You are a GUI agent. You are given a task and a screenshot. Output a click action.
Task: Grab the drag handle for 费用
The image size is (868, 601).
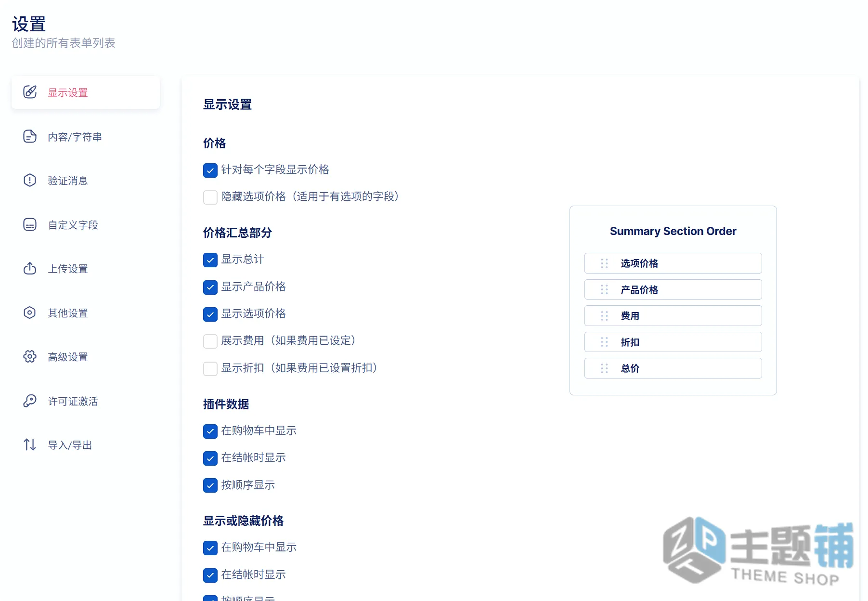pyautogui.click(x=604, y=316)
